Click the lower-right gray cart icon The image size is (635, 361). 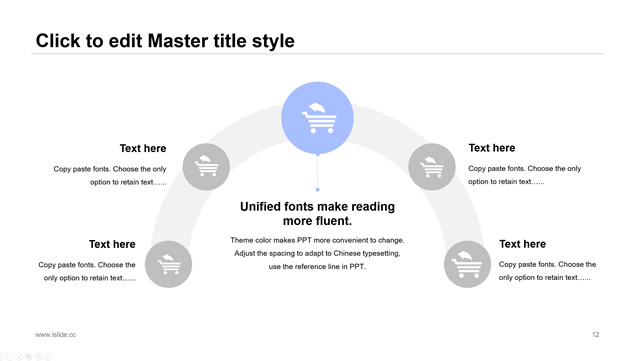pyautogui.click(x=467, y=264)
